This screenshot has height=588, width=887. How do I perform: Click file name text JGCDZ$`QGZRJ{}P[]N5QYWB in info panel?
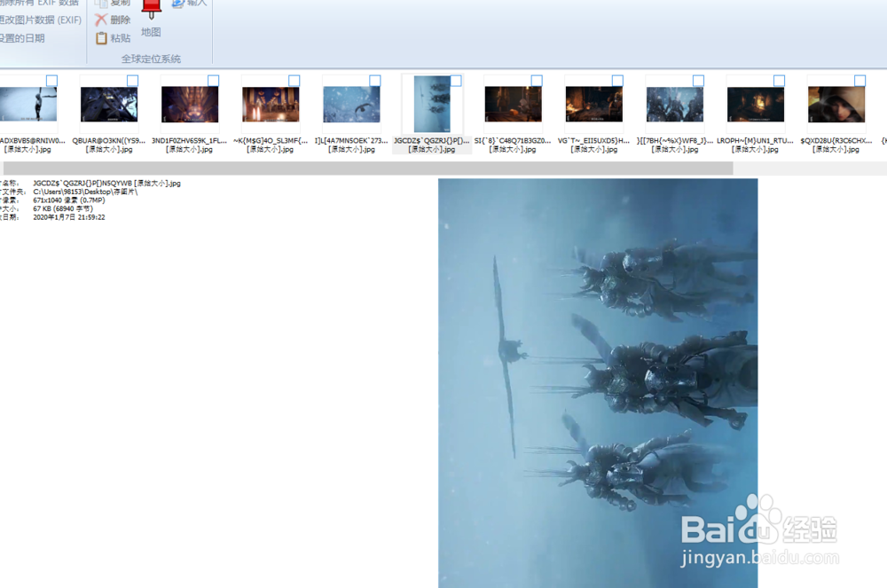(x=107, y=184)
